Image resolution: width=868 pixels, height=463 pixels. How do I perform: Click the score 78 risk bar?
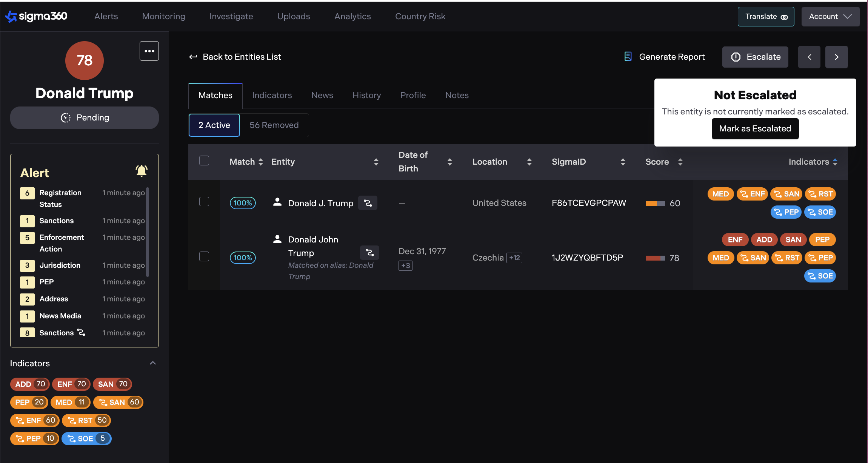tap(655, 258)
